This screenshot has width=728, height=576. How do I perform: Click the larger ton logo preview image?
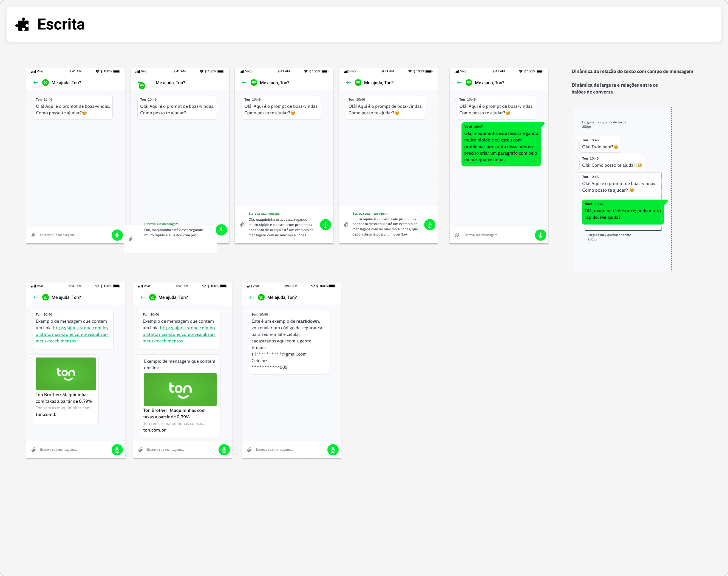point(180,390)
